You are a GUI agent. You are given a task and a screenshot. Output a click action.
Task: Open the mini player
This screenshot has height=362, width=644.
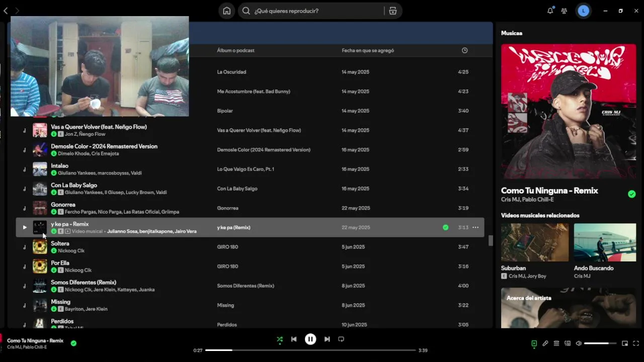pos(625,343)
